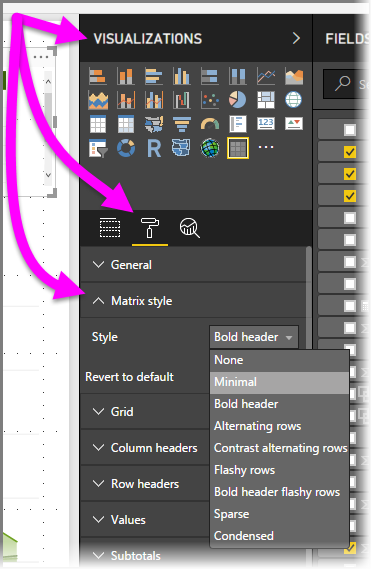Choose Flashy rows style
This screenshot has width=372, height=570.
pos(279,470)
